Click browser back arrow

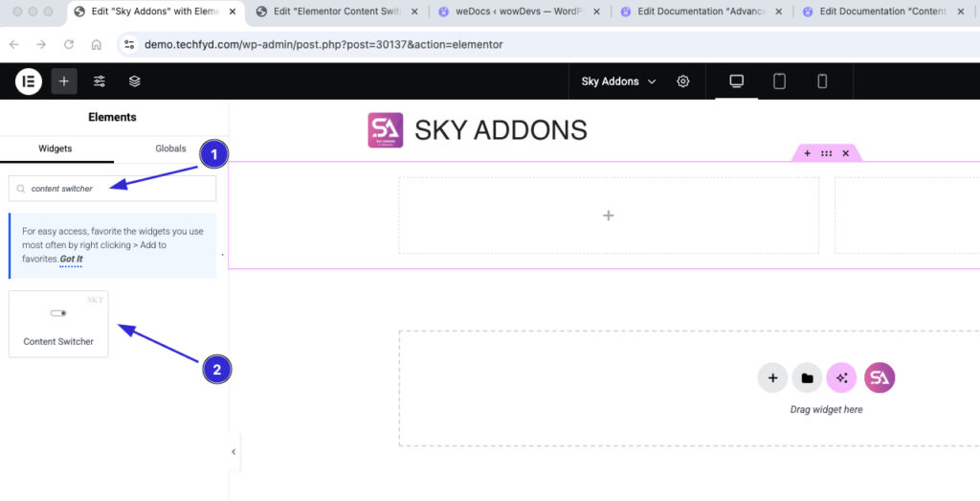click(13, 44)
